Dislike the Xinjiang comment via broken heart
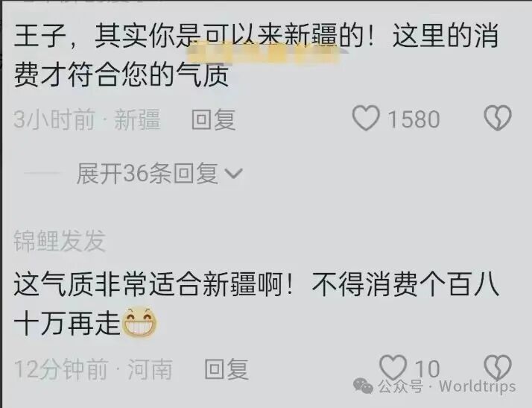This screenshot has width=532, height=408. point(498,118)
